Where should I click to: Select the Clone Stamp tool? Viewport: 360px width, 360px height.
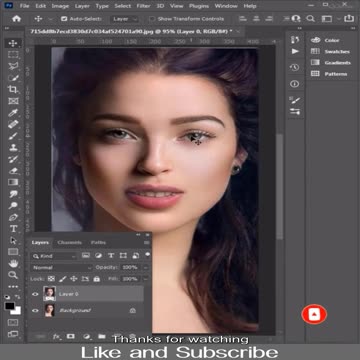coord(13,147)
